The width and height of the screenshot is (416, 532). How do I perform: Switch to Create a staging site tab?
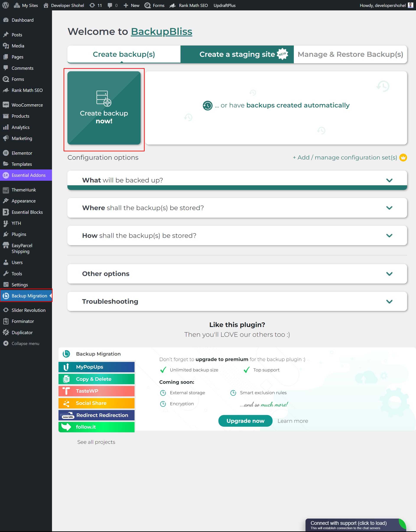click(237, 54)
